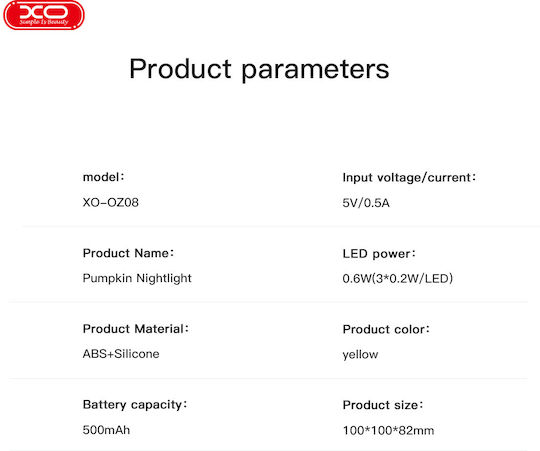Screen dimensions: 540x451
Task: Click the Product color label
Action: (x=386, y=329)
